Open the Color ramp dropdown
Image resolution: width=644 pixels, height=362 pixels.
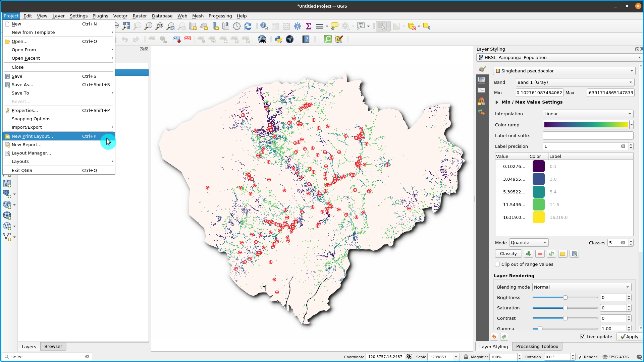tap(632, 125)
